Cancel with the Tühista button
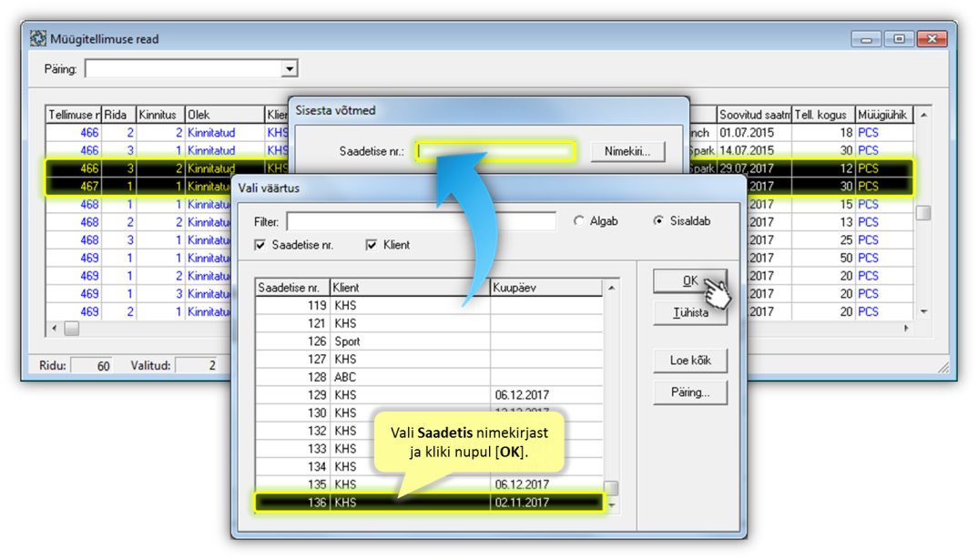The height and width of the screenshot is (560, 978). [x=690, y=313]
